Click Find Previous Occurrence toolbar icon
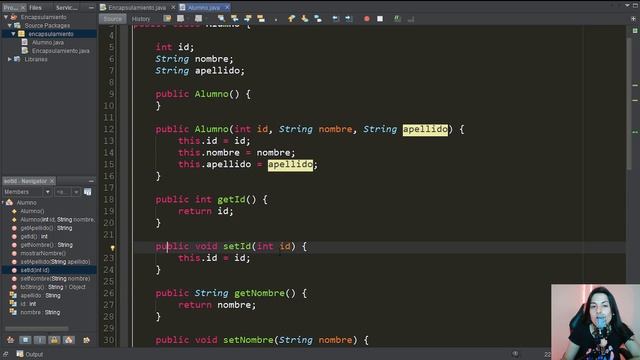This screenshot has height=360, width=640. pos(234,19)
